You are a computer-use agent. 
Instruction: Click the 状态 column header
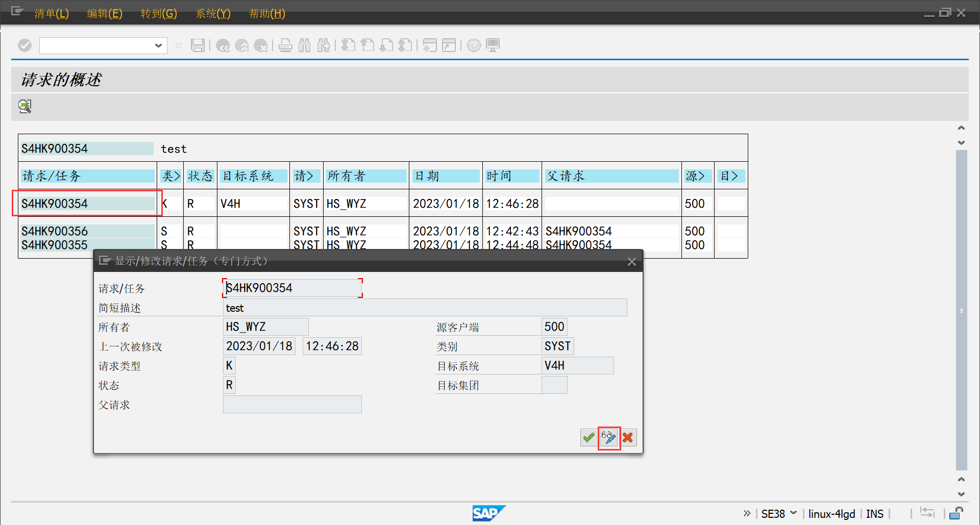(200, 176)
